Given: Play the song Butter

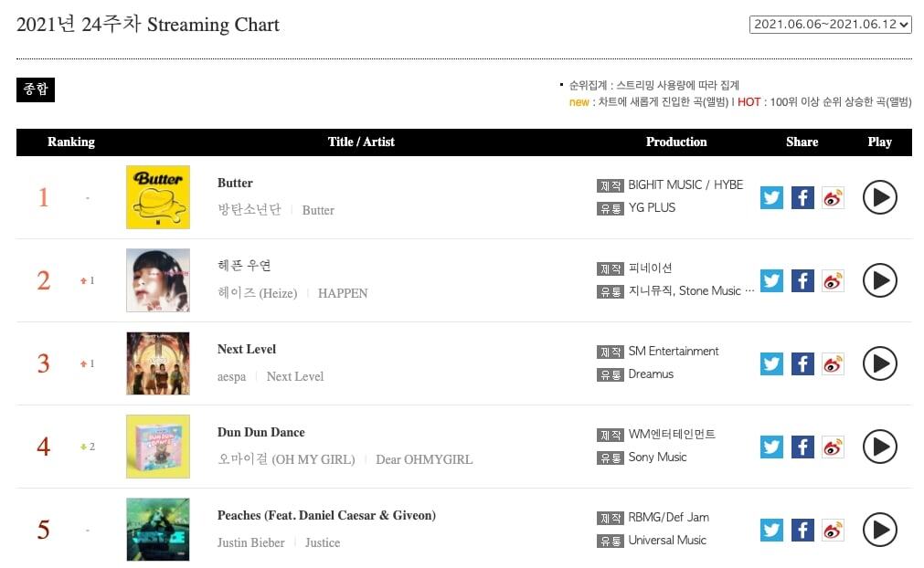Looking at the screenshot, I should pyautogui.click(x=879, y=197).
